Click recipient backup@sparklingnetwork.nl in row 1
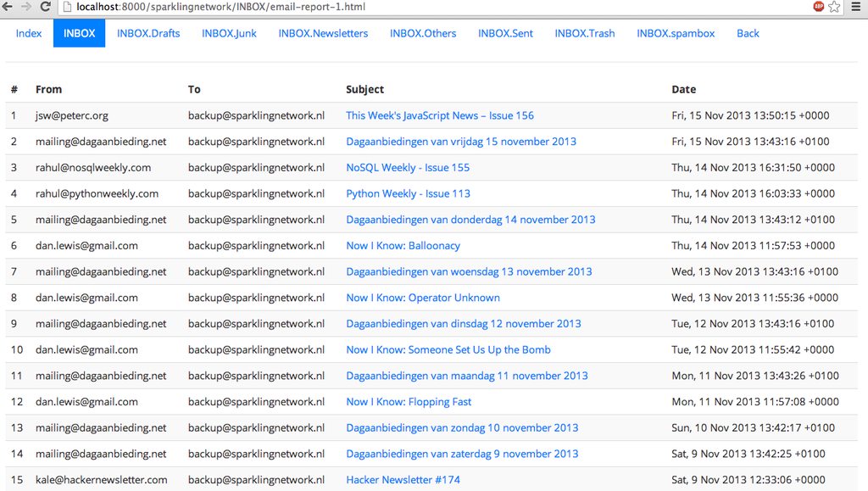The width and height of the screenshot is (868, 491). pyautogui.click(x=256, y=115)
